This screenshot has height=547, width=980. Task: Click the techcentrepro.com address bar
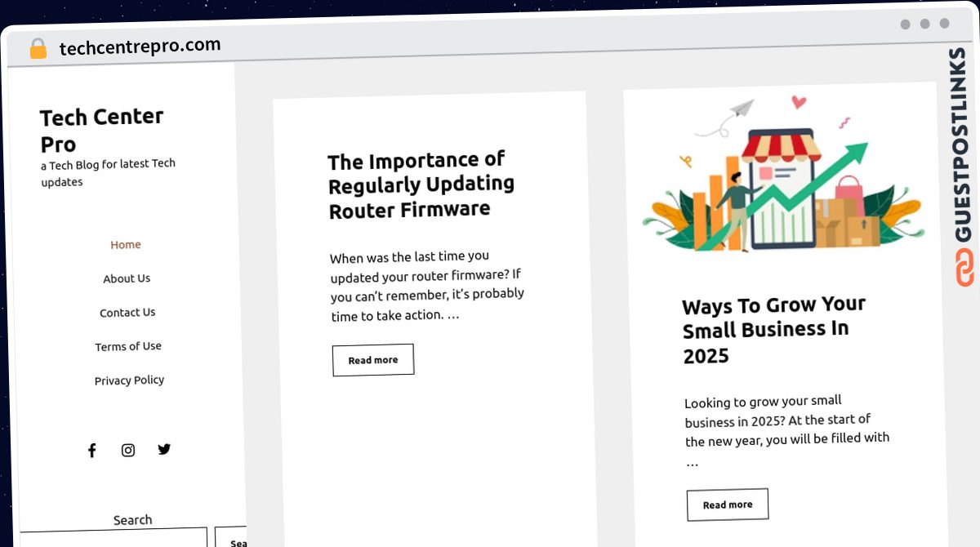(140, 47)
